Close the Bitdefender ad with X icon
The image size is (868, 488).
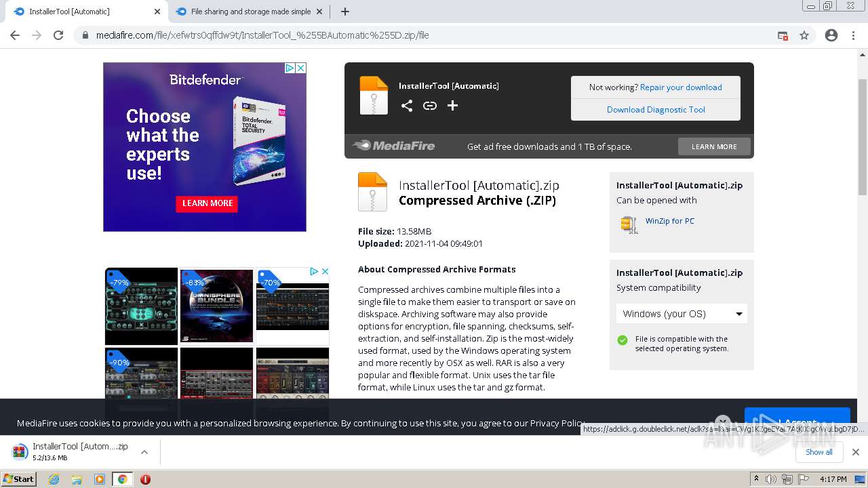pos(300,68)
